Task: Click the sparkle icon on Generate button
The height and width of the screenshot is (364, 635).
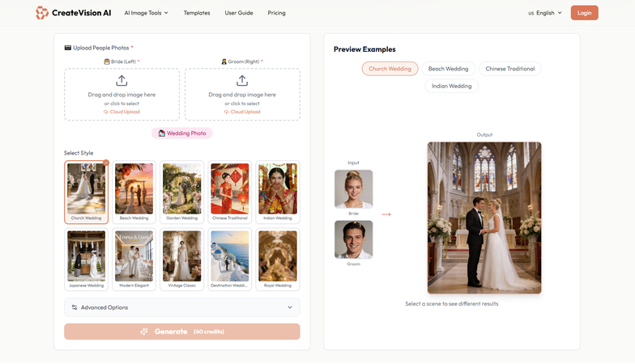Action: [x=144, y=332]
